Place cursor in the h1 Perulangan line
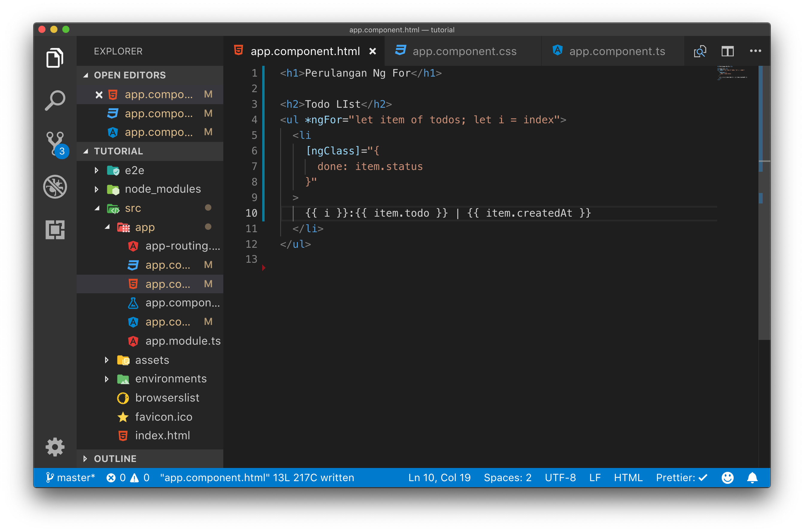 (360, 73)
